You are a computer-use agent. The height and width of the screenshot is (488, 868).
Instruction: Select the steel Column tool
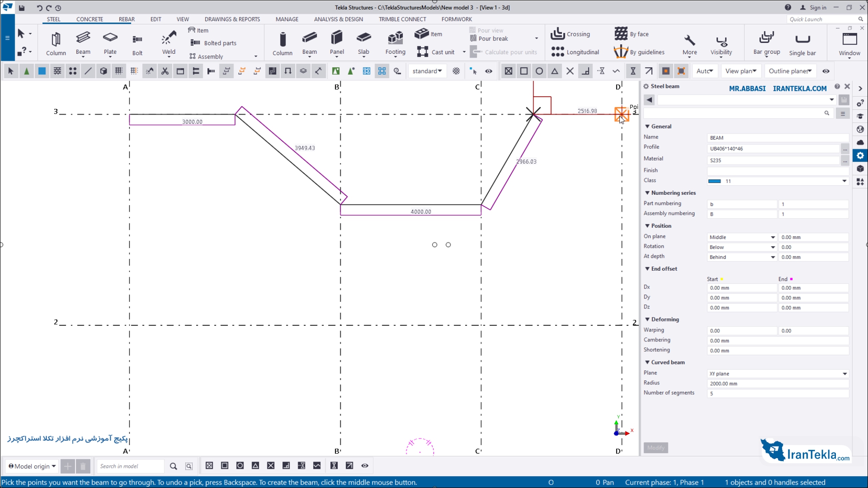56,43
